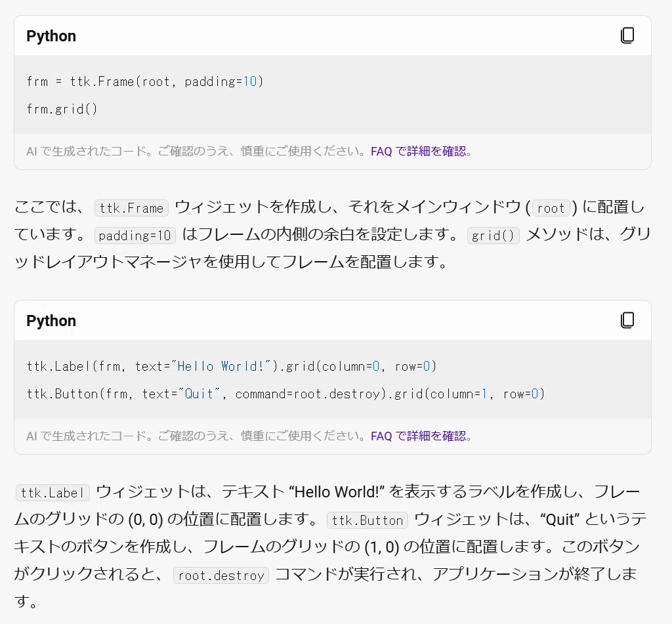Click the inline 'grid()' code tag

point(493,236)
